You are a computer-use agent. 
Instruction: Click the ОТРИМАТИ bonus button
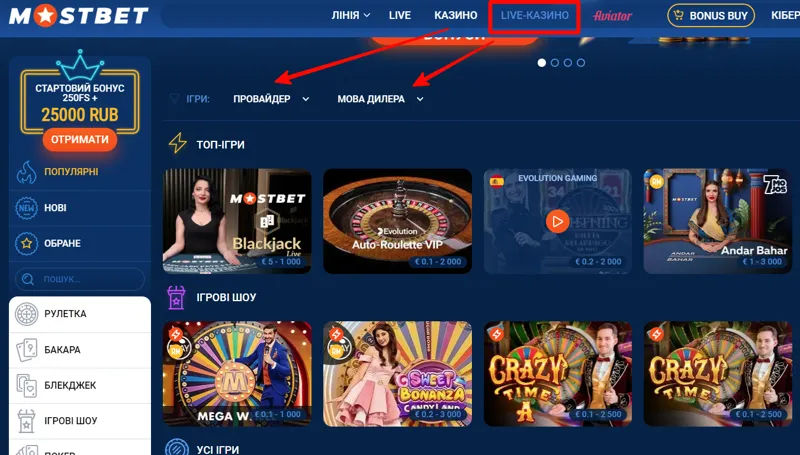[80, 139]
